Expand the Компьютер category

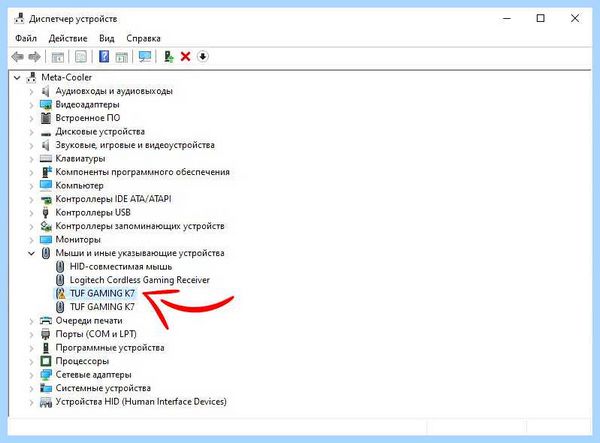[x=31, y=186]
